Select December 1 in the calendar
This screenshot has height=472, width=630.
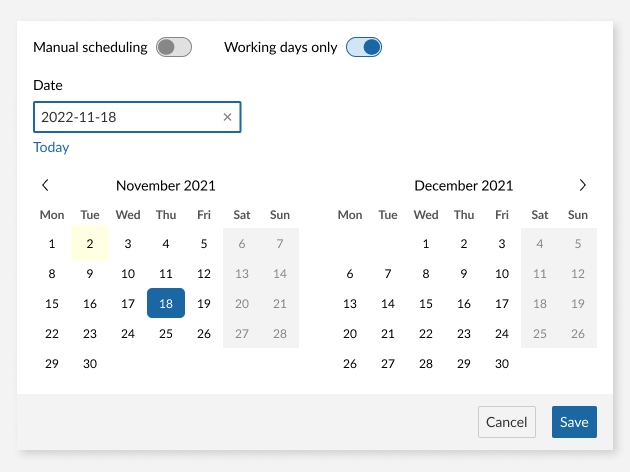pos(426,244)
